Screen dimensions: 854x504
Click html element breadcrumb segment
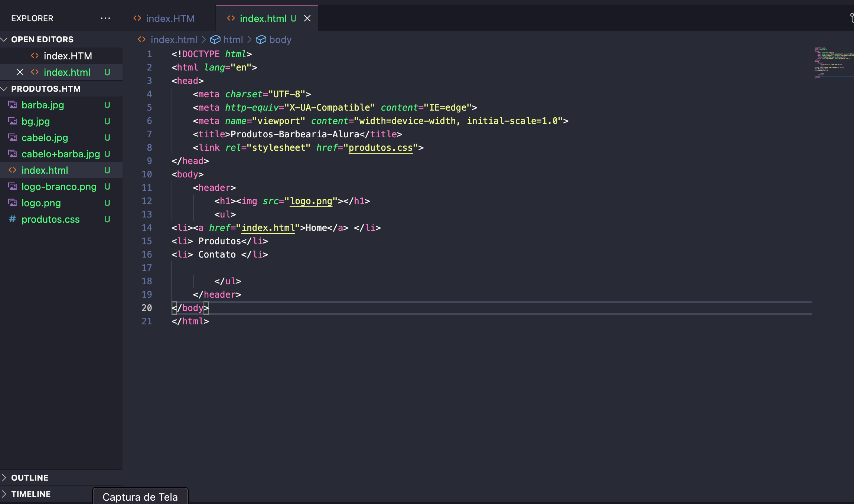tap(233, 39)
